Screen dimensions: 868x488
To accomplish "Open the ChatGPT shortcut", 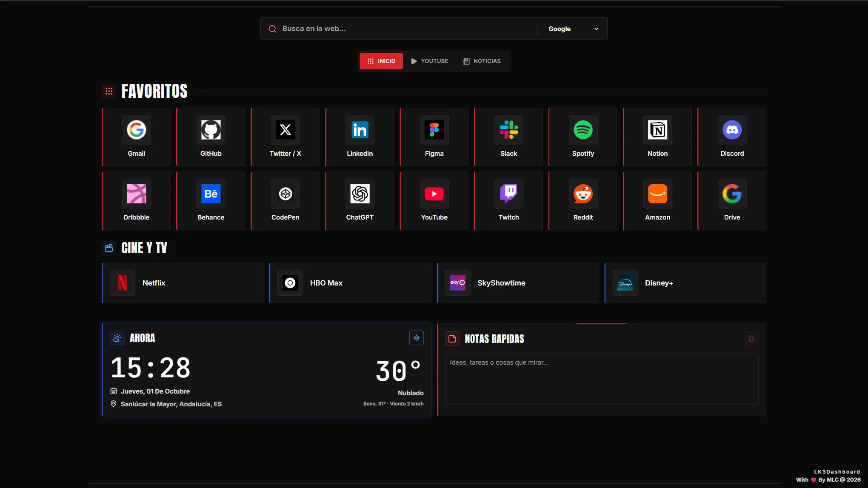I will pyautogui.click(x=360, y=201).
